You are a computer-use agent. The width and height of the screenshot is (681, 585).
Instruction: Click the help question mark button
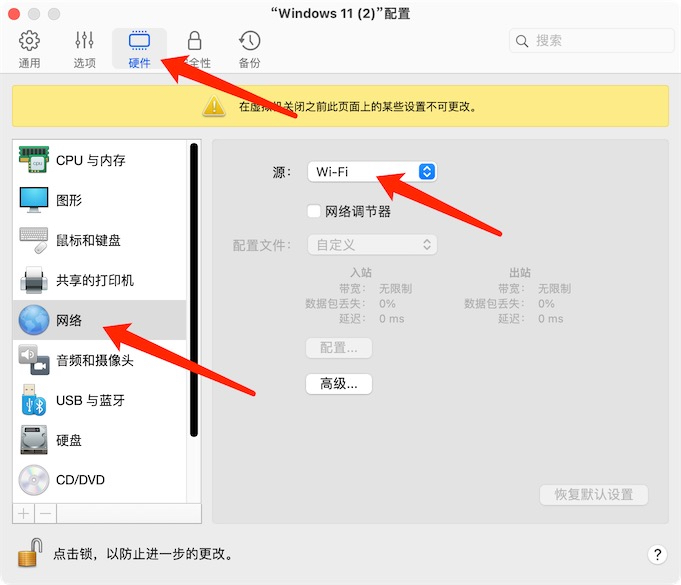[x=657, y=554]
